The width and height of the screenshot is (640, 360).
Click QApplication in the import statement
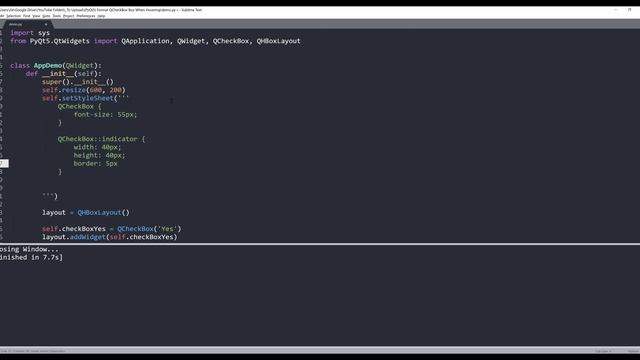click(x=145, y=41)
